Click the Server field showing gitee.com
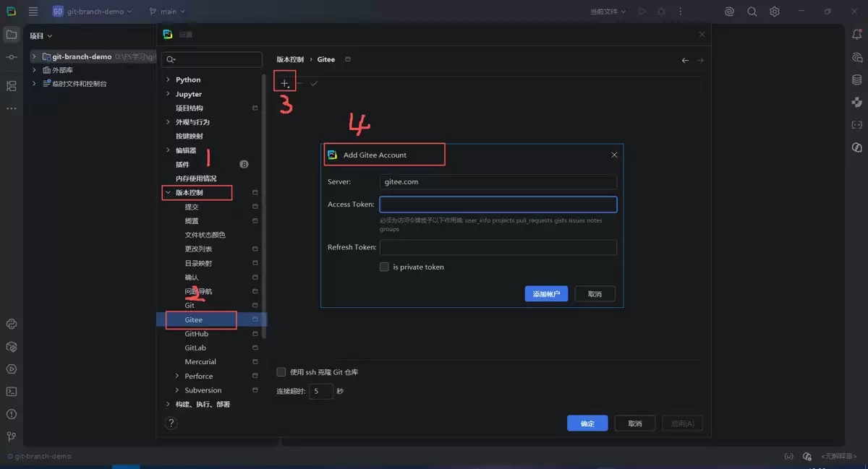Screen dimensions: 868x469 coord(498,182)
